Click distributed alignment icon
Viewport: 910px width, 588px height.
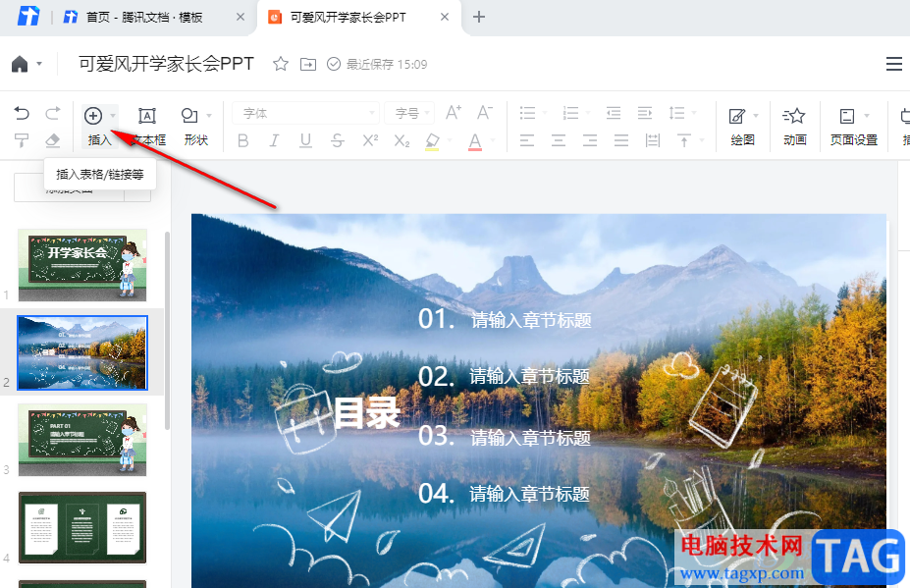[x=653, y=140]
